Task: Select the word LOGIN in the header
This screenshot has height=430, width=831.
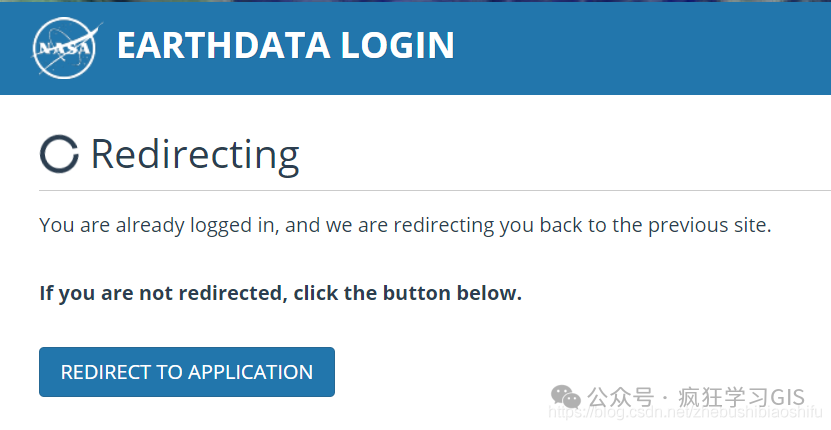Action: click(397, 45)
